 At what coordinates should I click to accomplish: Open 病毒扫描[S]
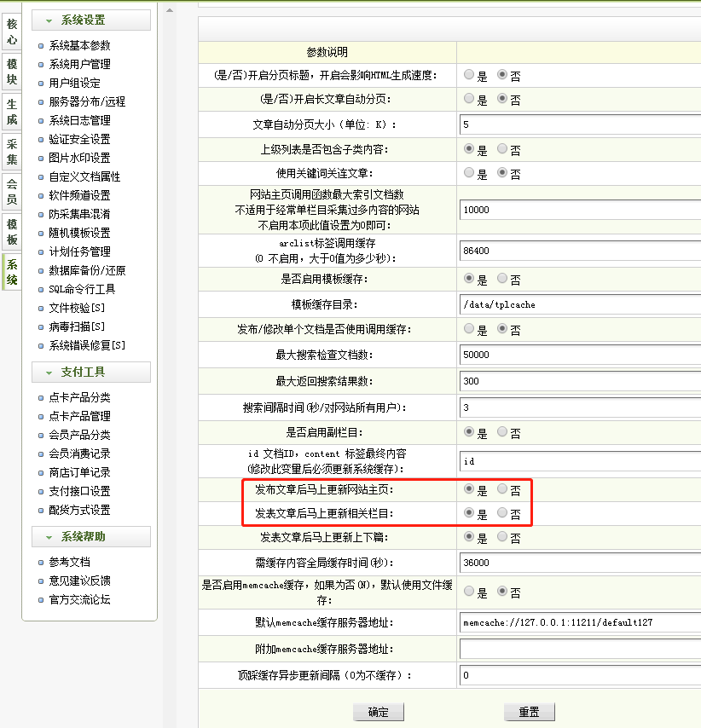(77, 326)
